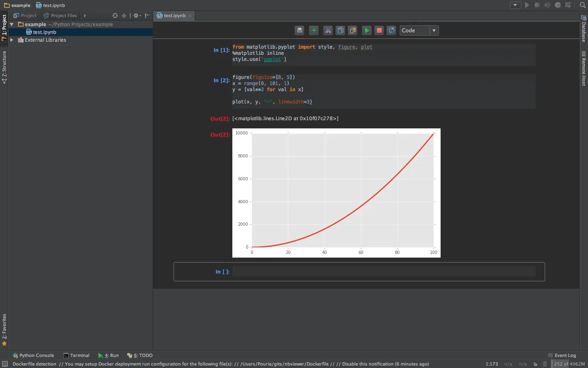This screenshot has height=368, width=588.
Task: Open Project panel gear settings menu
Action: pyautogui.click(x=137, y=16)
